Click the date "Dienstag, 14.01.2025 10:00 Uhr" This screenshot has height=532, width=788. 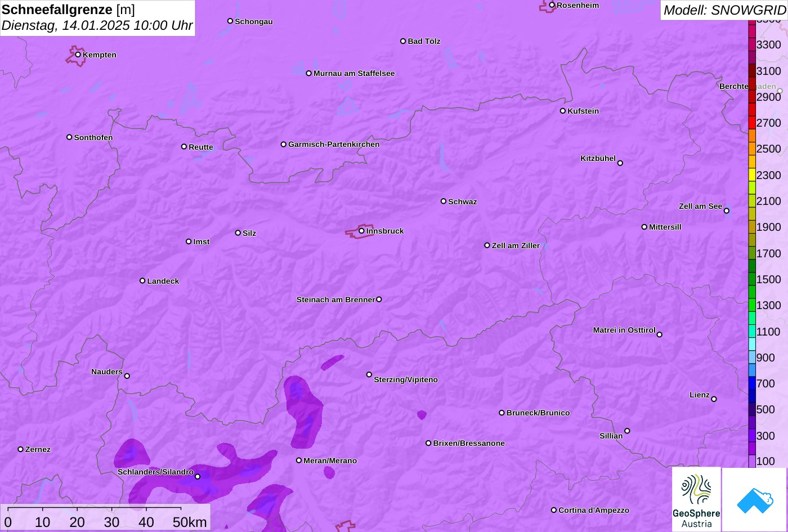coord(97,26)
